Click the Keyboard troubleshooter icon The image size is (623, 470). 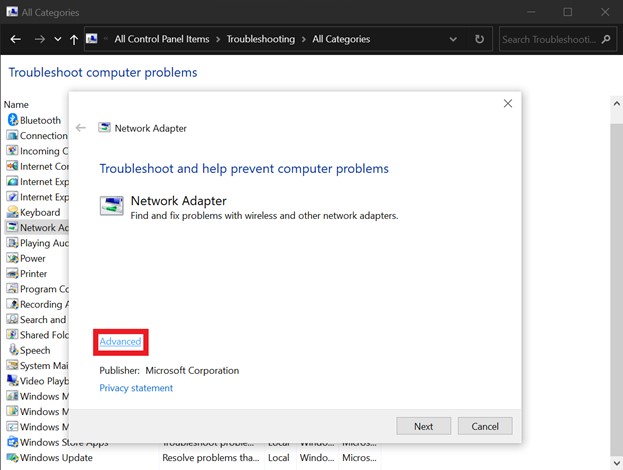click(13, 212)
